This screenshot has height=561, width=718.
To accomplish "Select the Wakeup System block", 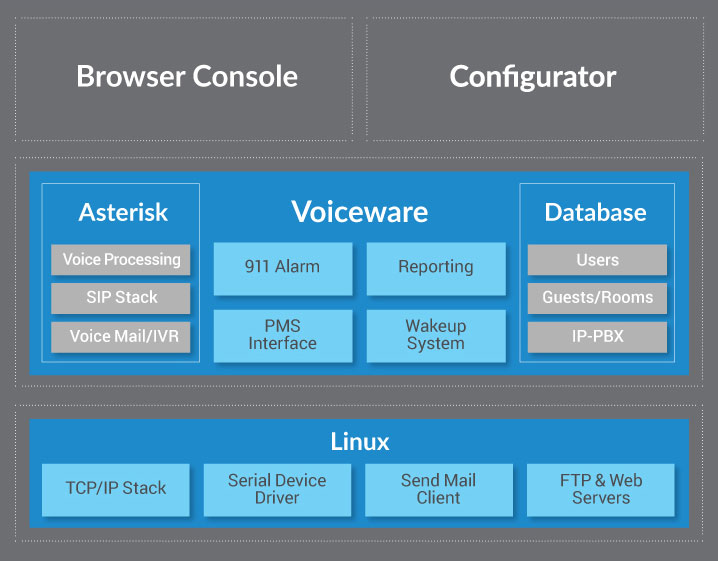I will pos(436,336).
